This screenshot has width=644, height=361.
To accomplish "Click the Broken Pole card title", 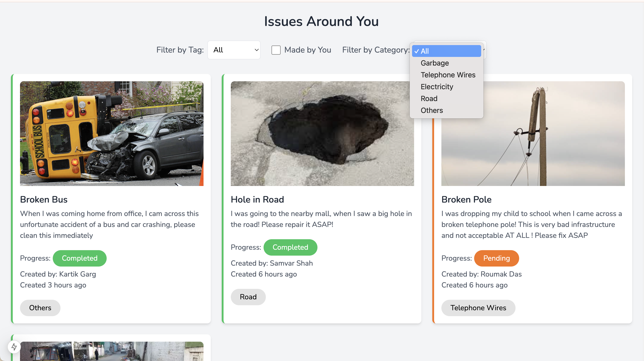I will click(466, 199).
